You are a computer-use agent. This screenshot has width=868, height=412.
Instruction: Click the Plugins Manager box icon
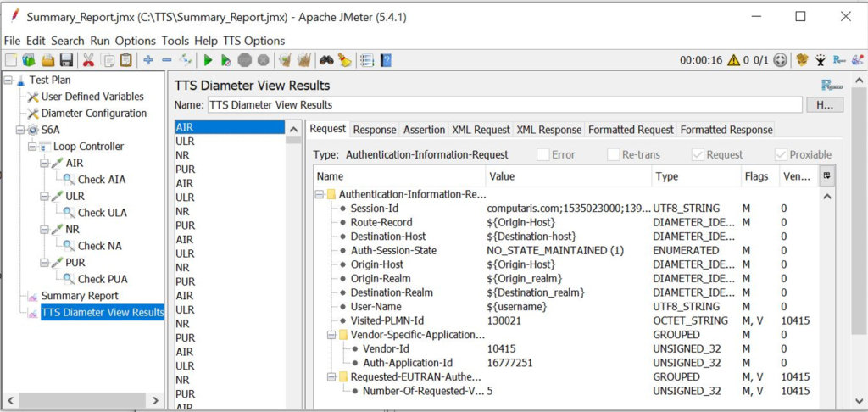[x=802, y=60]
